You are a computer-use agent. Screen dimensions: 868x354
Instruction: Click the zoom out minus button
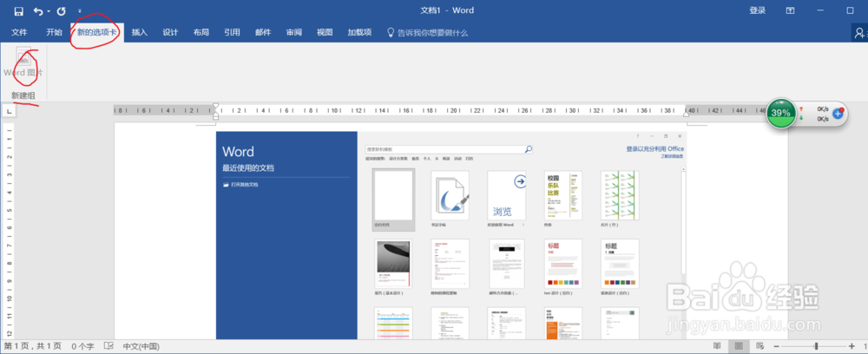777,346
